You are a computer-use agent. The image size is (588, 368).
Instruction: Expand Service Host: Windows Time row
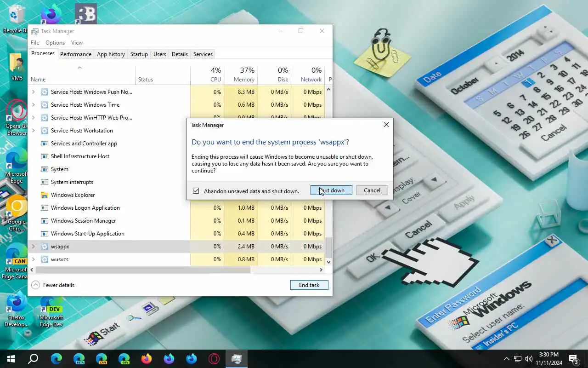(x=33, y=105)
